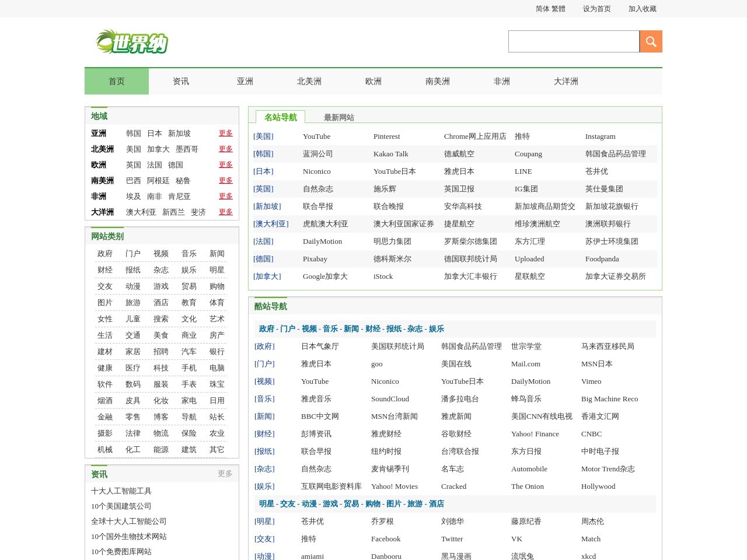Open Kakao Talk link

click(391, 154)
